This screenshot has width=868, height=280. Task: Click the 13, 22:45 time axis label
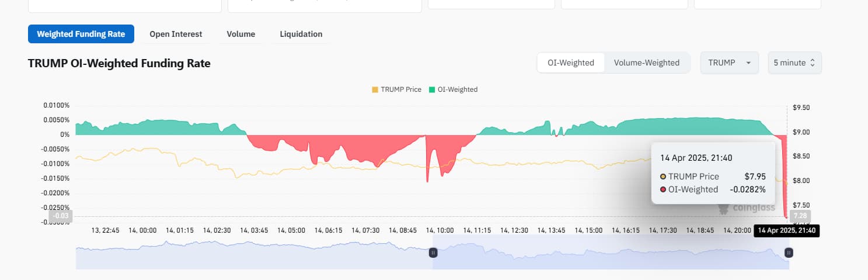coord(106,231)
